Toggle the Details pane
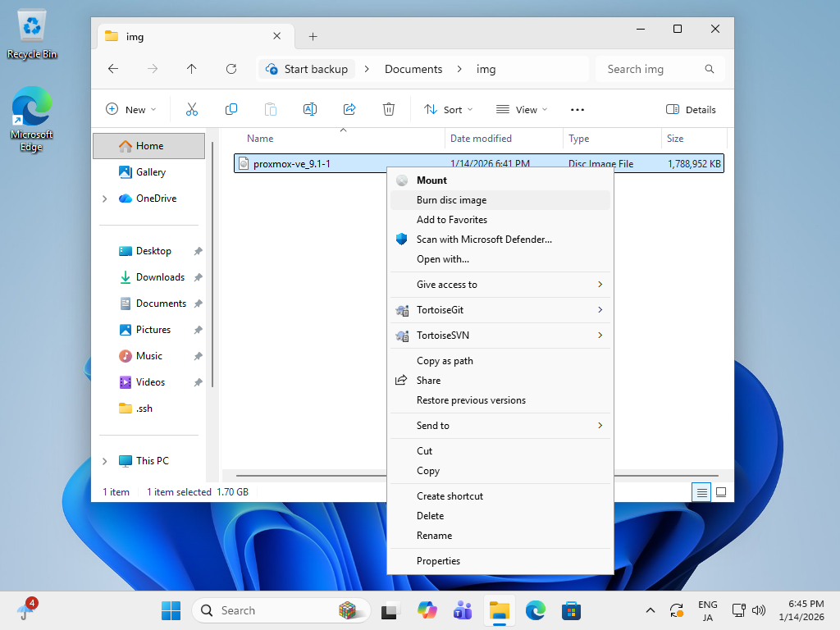This screenshot has width=840, height=630. pos(691,109)
